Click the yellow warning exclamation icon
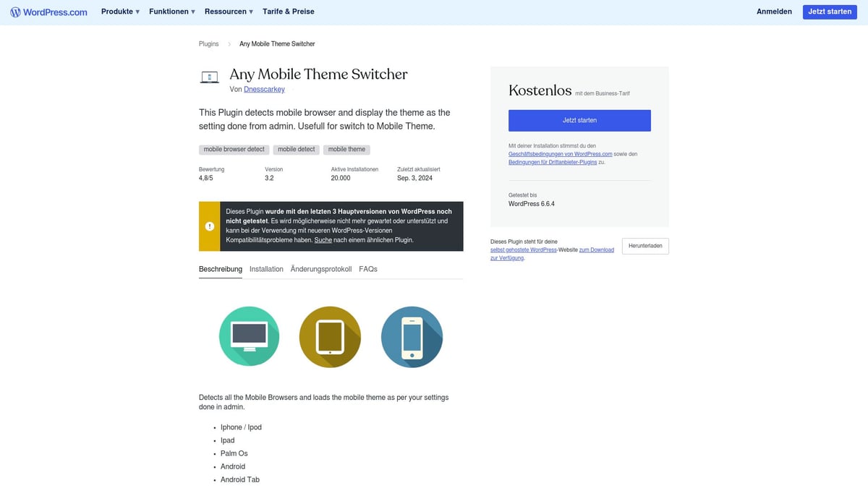868x488 pixels. click(209, 226)
